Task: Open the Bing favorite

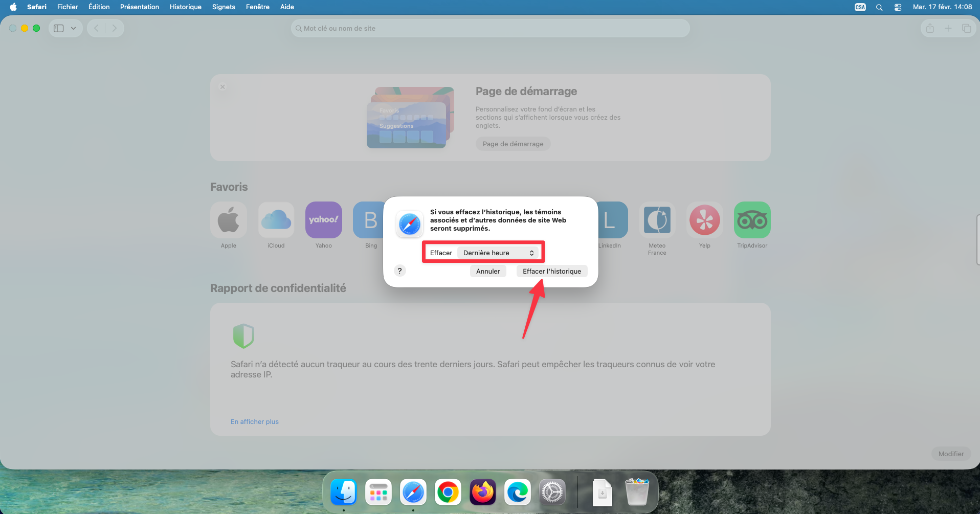Action: pyautogui.click(x=369, y=220)
